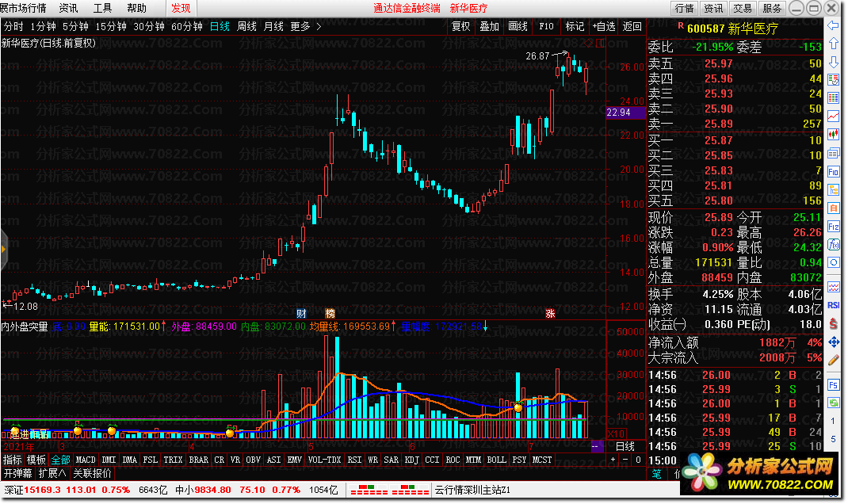848x504 pixels.
Task: Click the 涨 marker on chart
Action: click(x=550, y=314)
